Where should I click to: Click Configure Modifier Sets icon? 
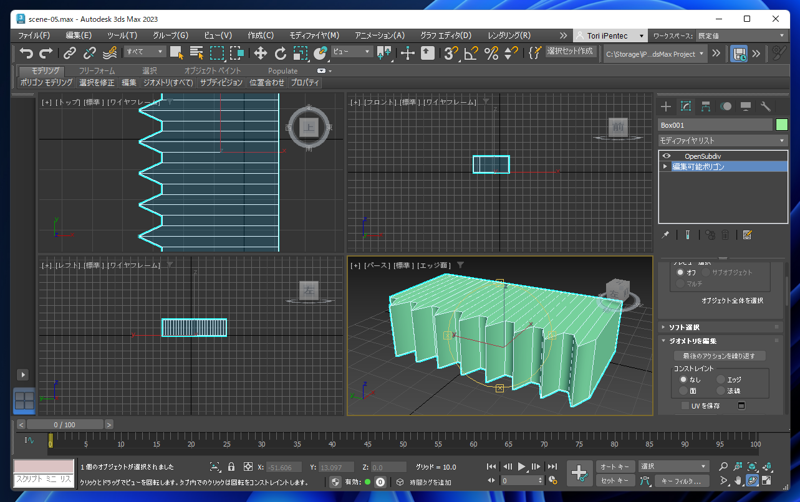(747, 235)
